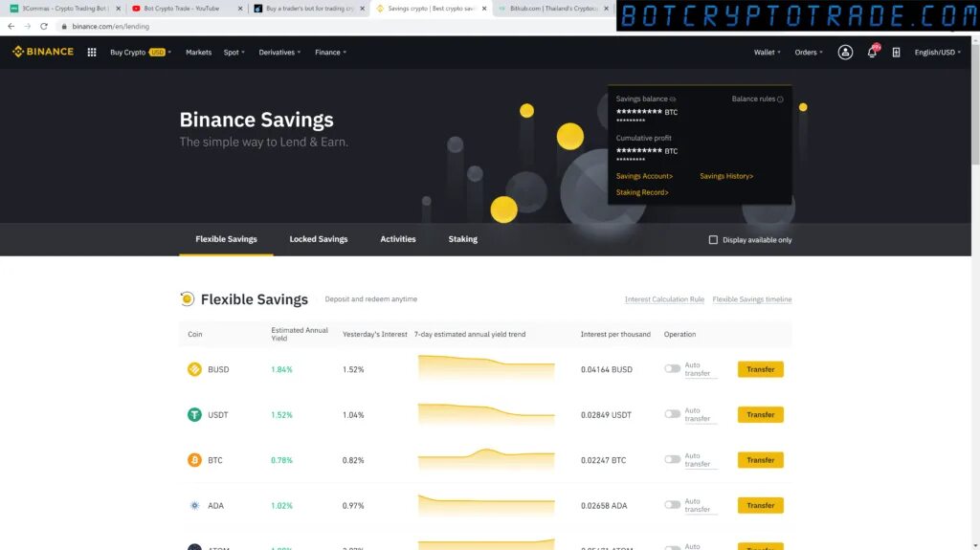Enable Display available only checkbox

click(x=713, y=240)
